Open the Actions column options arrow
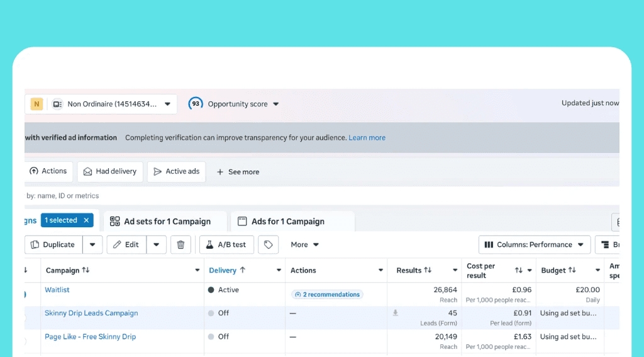644x357 pixels. pyautogui.click(x=380, y=270)
